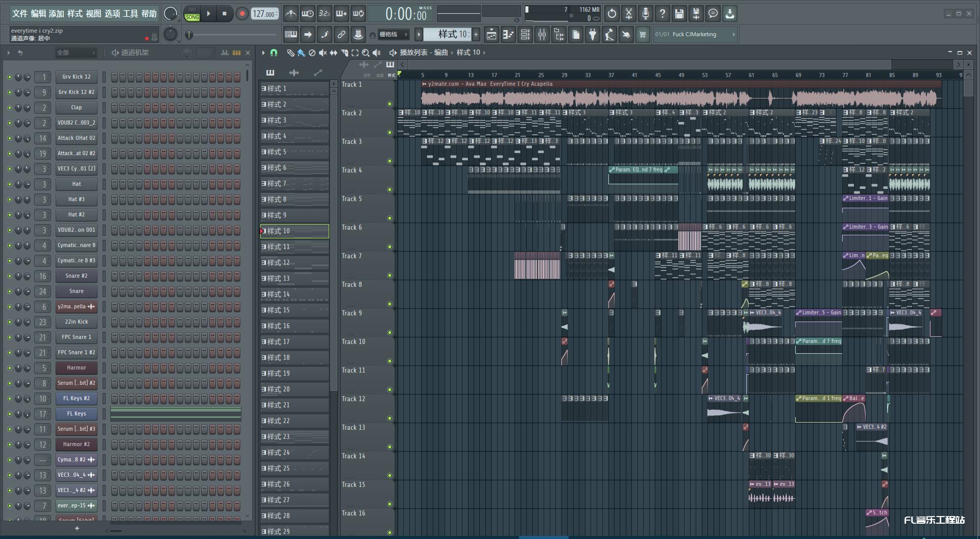Open undo history icon
The image size is (980, 539).
point(612,14)
